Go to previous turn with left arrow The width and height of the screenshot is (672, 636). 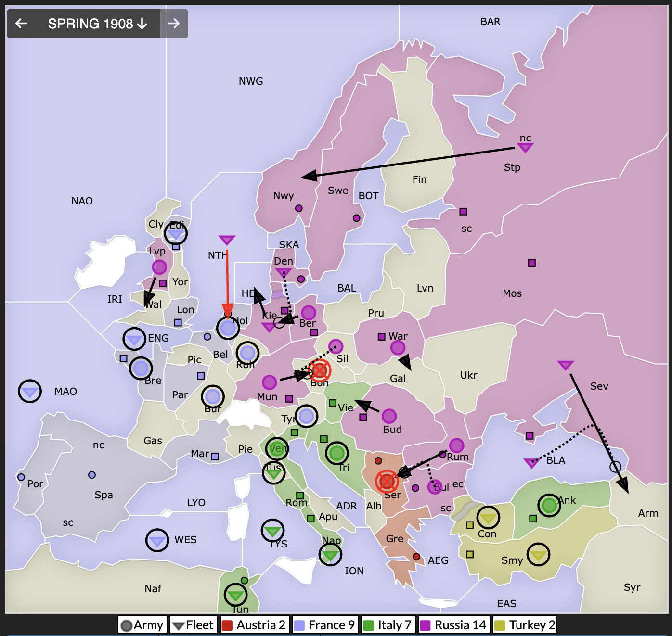[x=21, y=23]
